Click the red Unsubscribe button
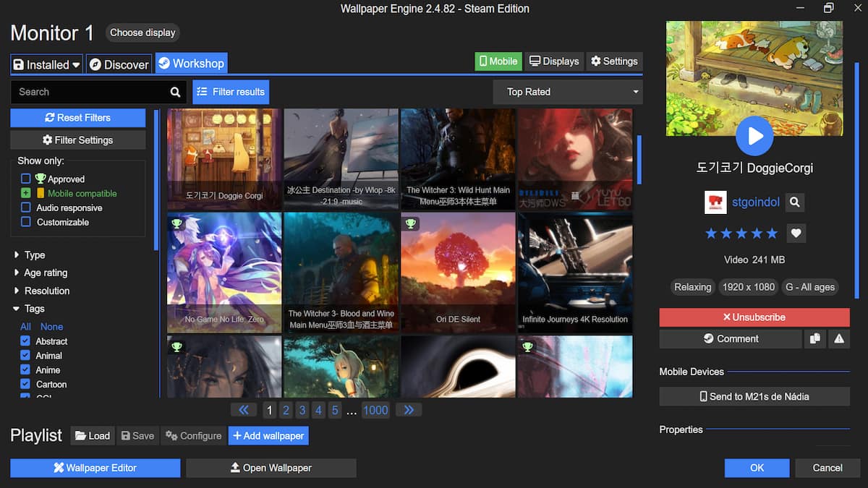 pos(754,317)
